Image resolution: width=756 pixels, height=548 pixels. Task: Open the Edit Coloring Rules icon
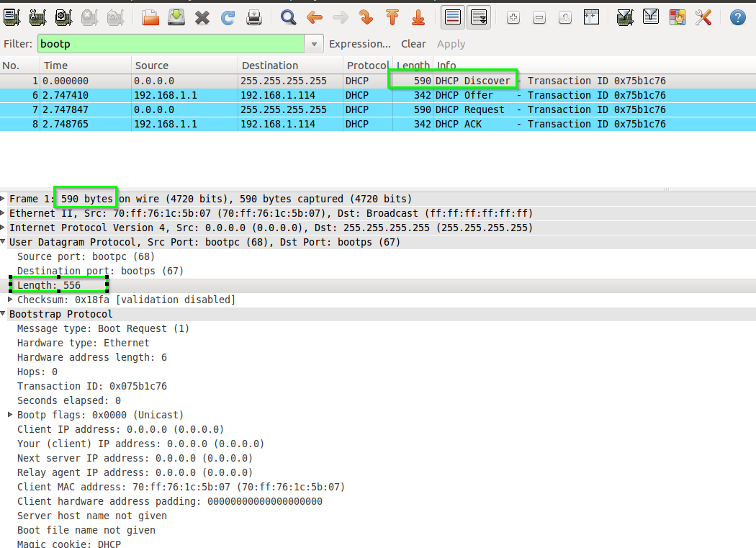coord(677,17)
